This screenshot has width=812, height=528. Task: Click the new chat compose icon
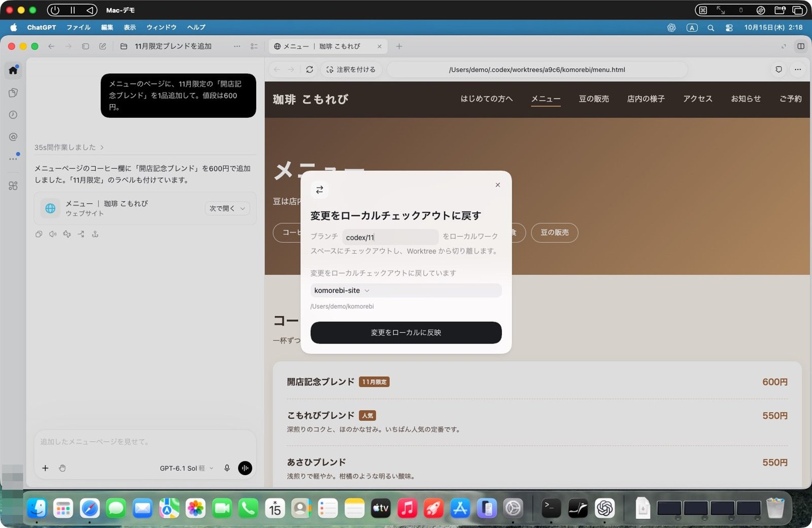pyautogui.click(x=103, y=46)
